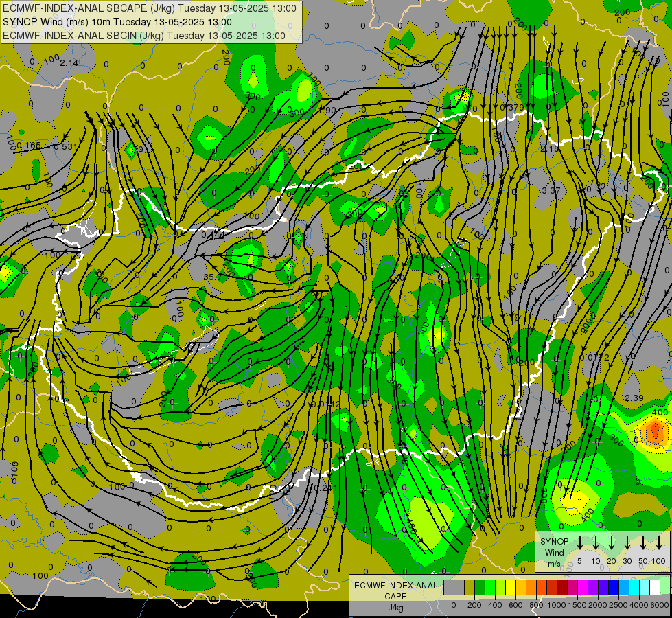Click the 1500 label on CAPE scale

pyautogui.click(x=577, y=605)
